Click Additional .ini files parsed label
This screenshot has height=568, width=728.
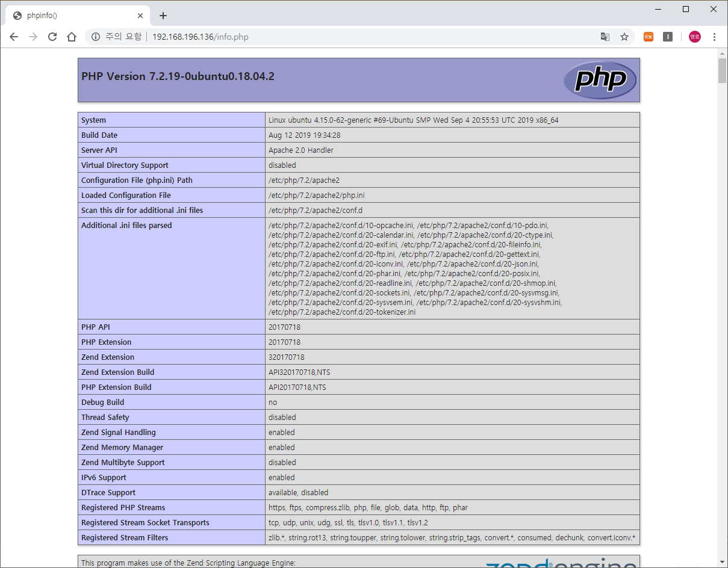(x=126, y=226)
